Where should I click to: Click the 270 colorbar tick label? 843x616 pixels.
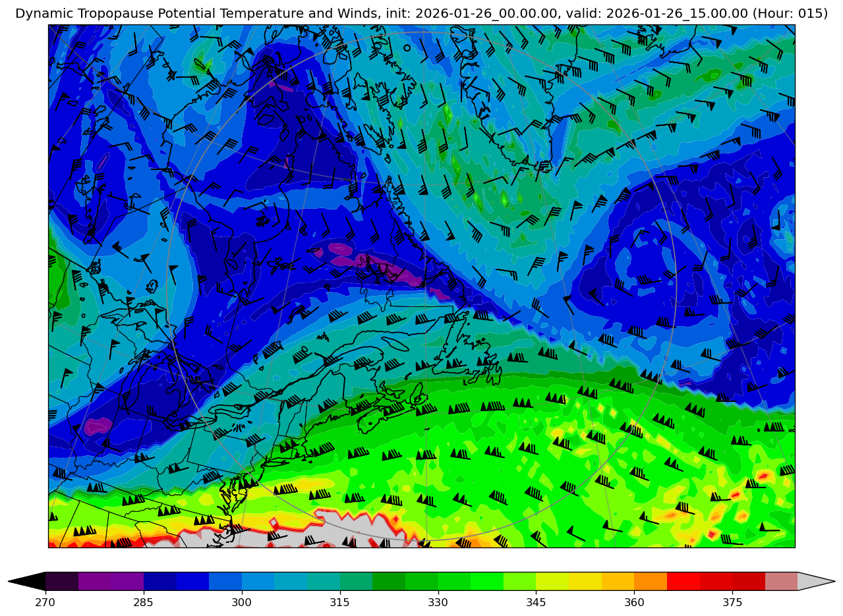[45, 602]
